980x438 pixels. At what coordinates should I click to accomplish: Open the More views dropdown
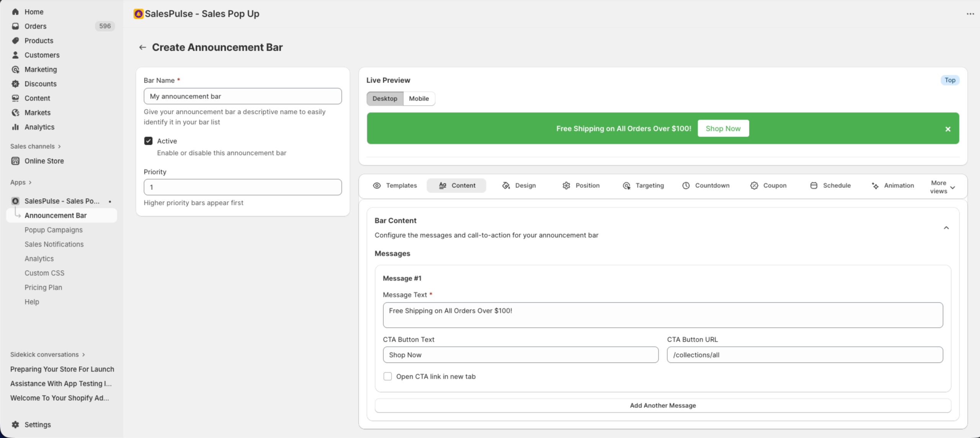[x=942, y=187]
